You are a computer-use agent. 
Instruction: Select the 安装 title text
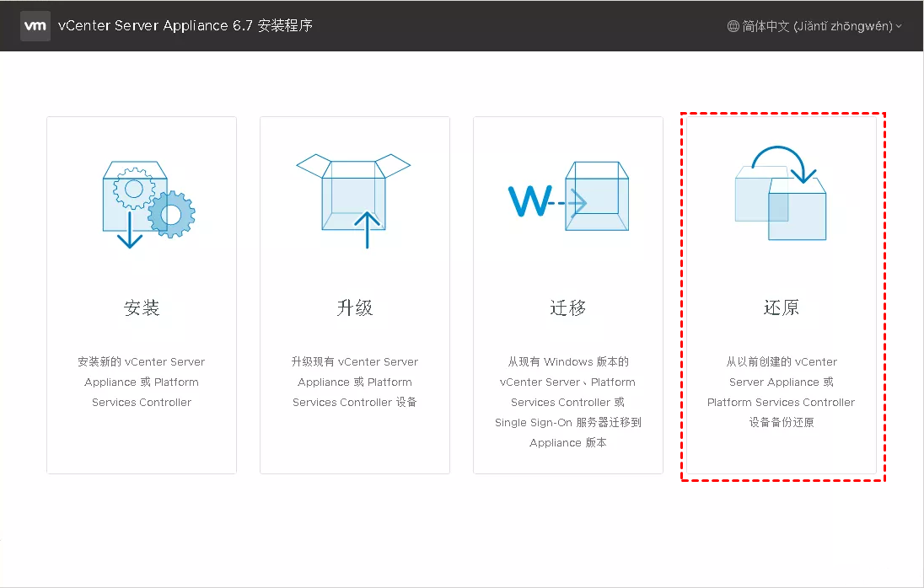(x=142, y=307)
